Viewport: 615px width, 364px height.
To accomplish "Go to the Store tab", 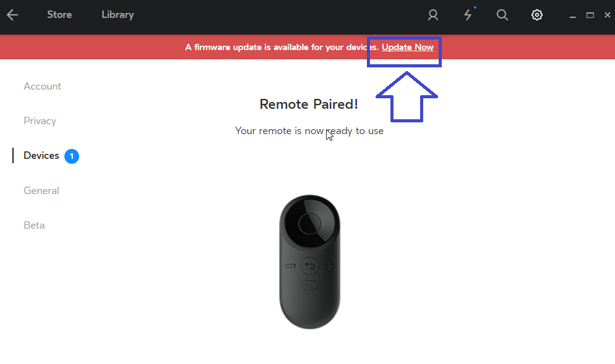I will click(x=59, y=14).
